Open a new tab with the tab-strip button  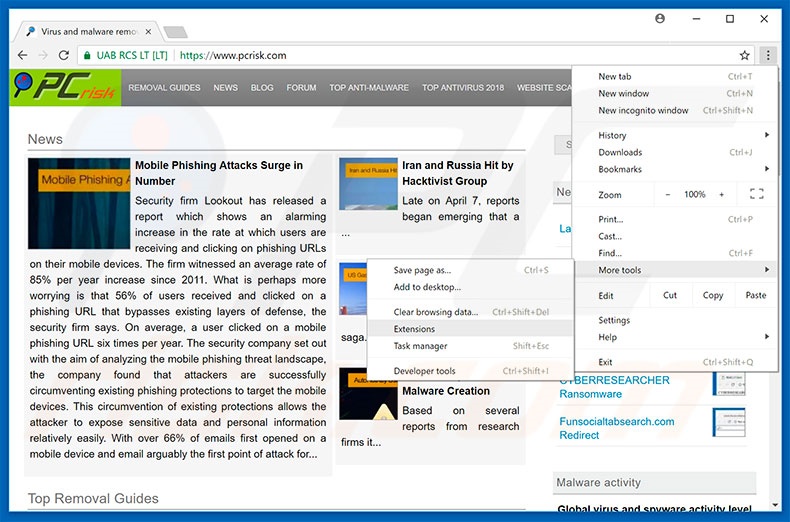pyautogui.click(x=175, y=32)
